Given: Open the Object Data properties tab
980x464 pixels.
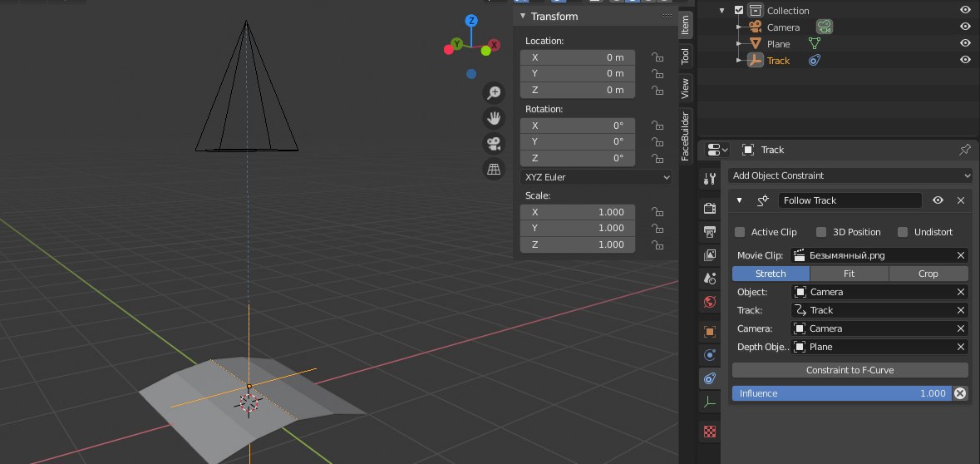Looking at the screenshot, I should tap(709, 402).
